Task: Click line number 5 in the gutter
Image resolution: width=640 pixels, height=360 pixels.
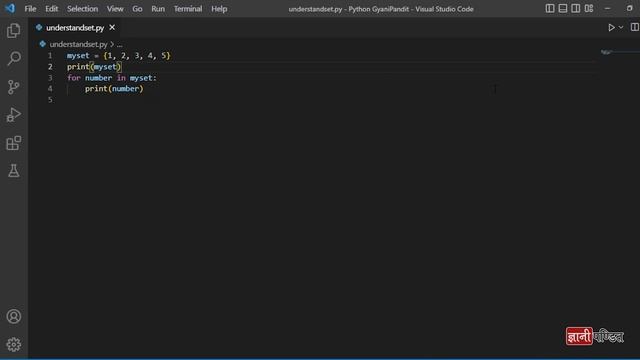Action: click(50, 100)
